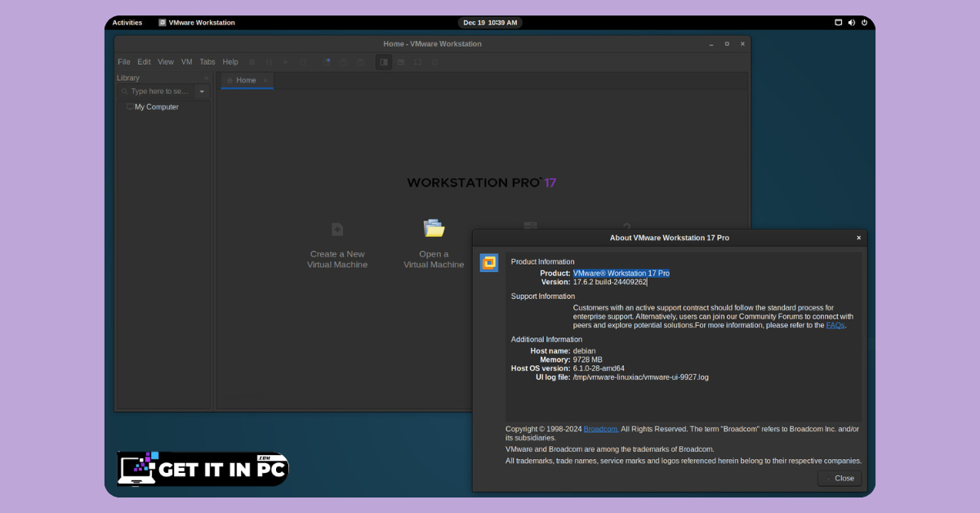
Task: Open the VM menu
Action: click(x=187, y=62)
